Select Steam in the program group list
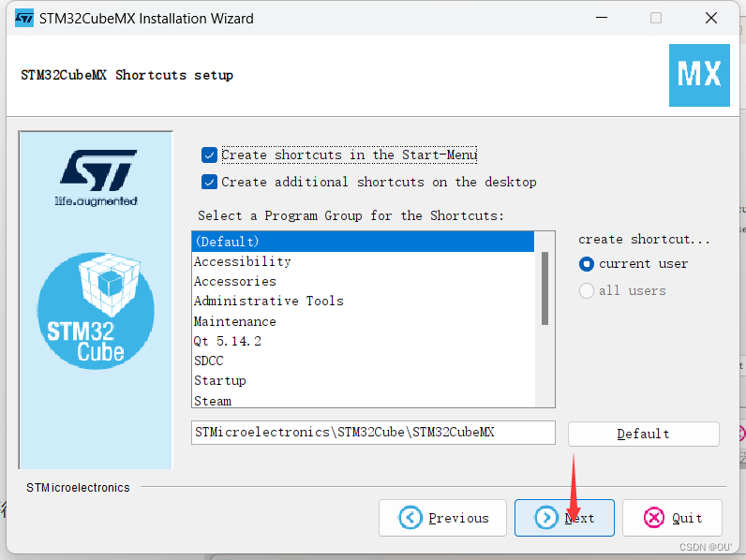 [363, 400]
